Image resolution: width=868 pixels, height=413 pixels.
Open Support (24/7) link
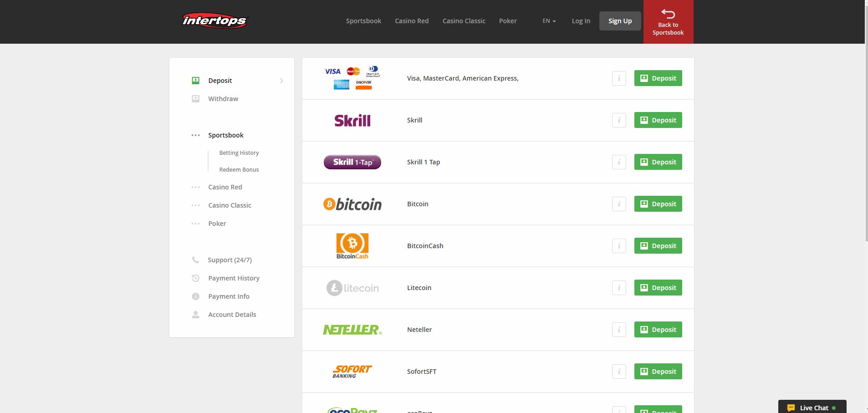[230, 260]
